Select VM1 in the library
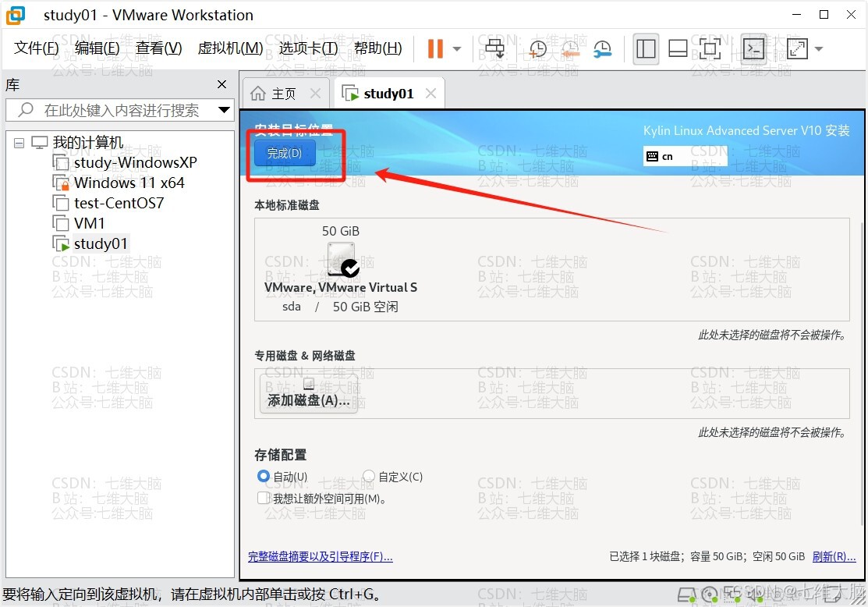Image resolution: width=868 pixels, height=607 pixels. click(x=89, y=223)
